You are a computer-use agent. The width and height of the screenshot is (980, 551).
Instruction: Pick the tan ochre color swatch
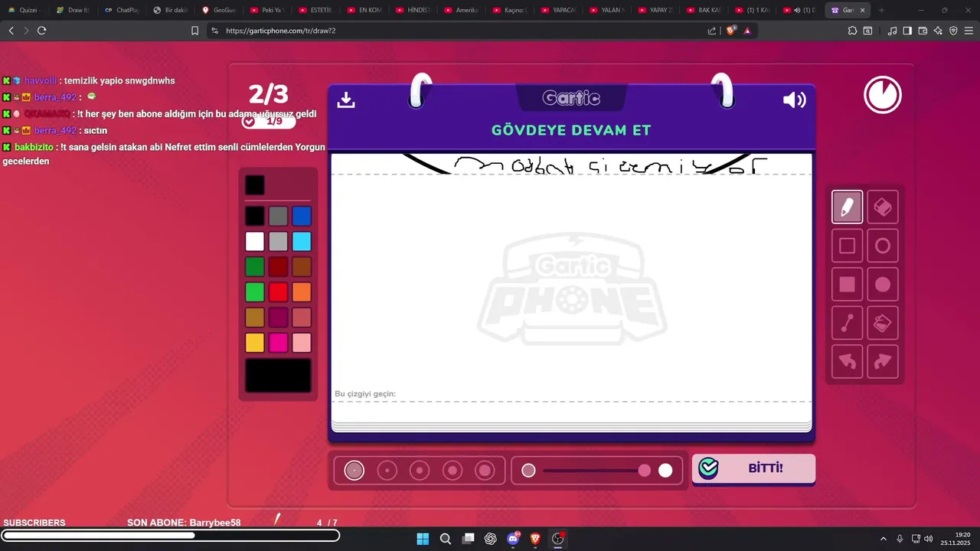point(255,318)
